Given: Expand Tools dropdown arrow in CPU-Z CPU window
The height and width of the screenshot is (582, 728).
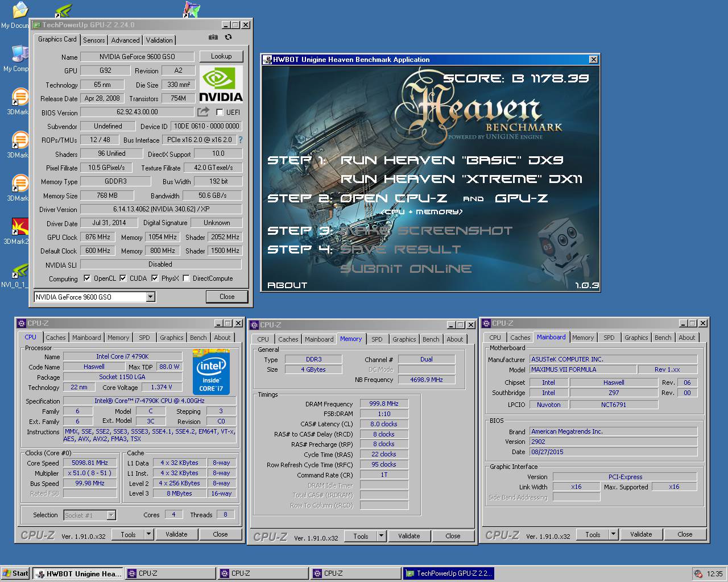Looking at the screenshot, I should click(x=149, y=534).
